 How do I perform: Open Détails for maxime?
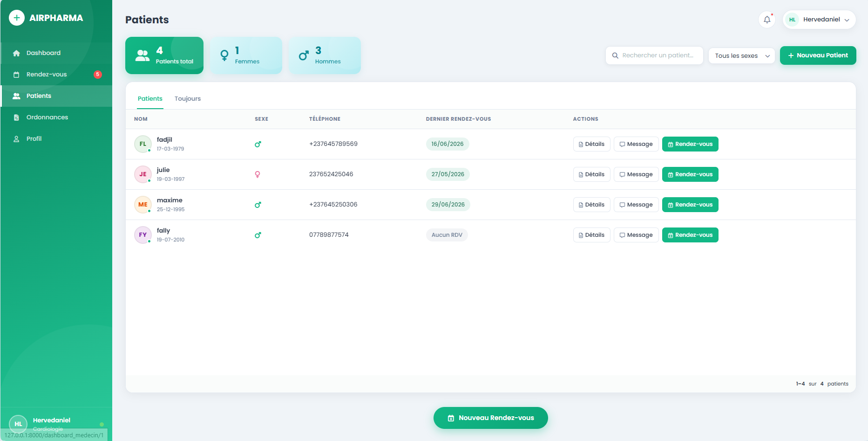click(592, 205)
